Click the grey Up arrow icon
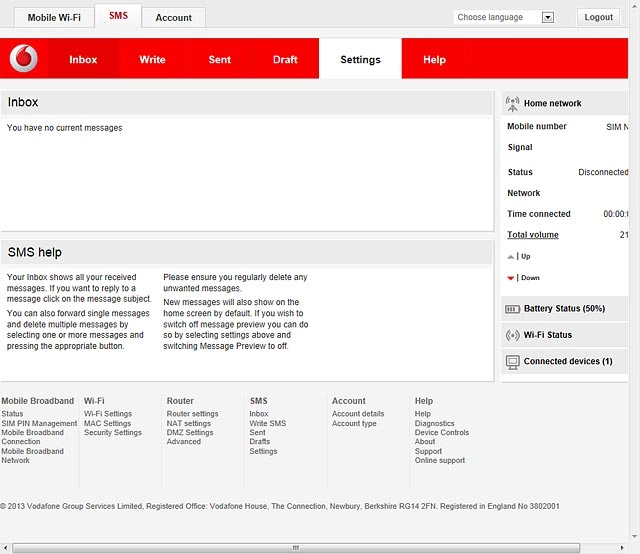The width and height of the screenshot is (640, 554). pyautogui.click(x=510, y=257)
